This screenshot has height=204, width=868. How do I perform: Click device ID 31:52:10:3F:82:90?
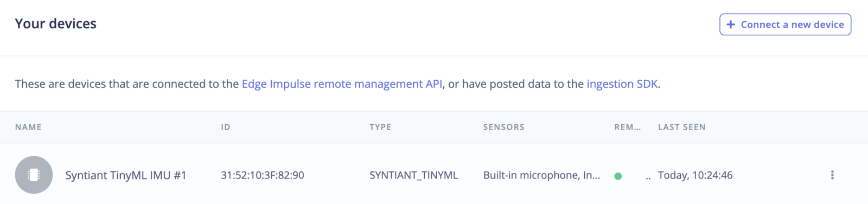[263, 175]
